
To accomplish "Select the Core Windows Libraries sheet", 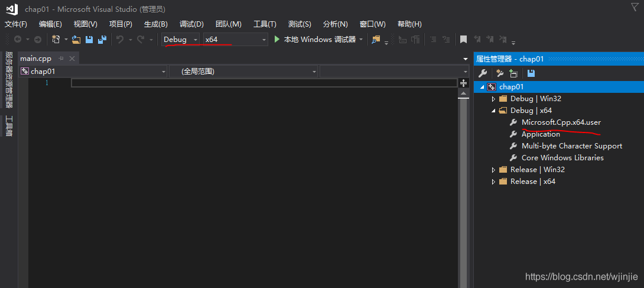I will [562, 158].
